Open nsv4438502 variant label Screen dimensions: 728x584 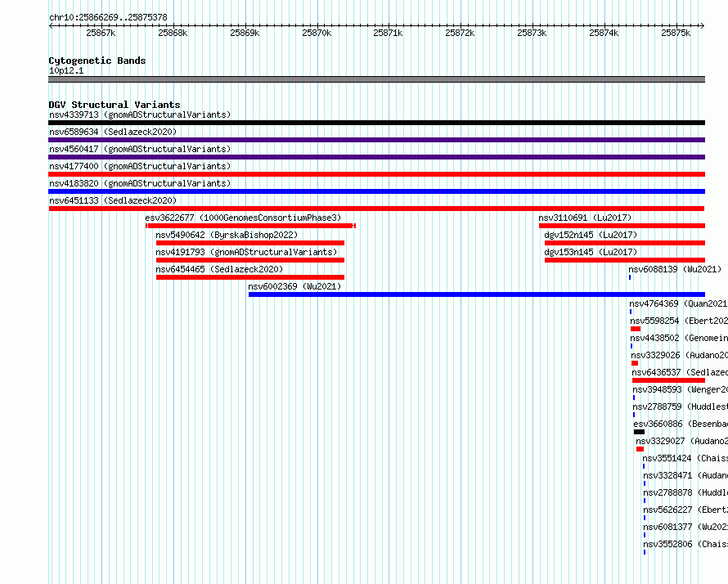click(x=679, y=338)
